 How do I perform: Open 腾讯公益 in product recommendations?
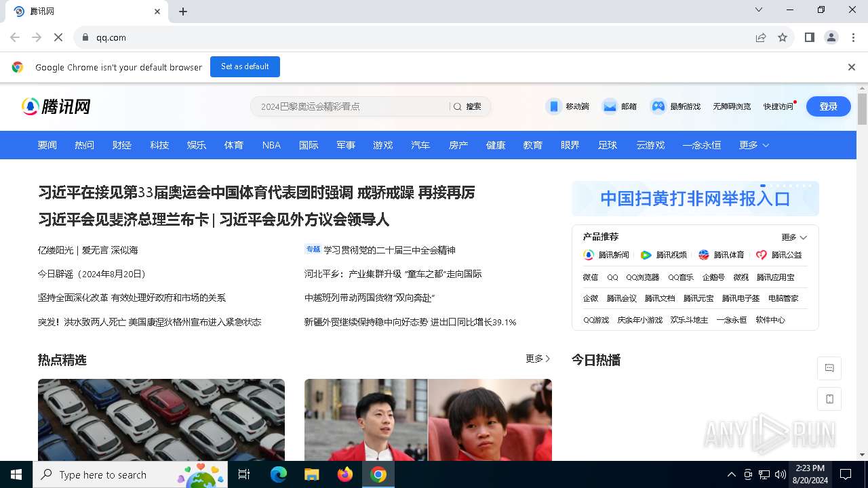pos(779,255)
